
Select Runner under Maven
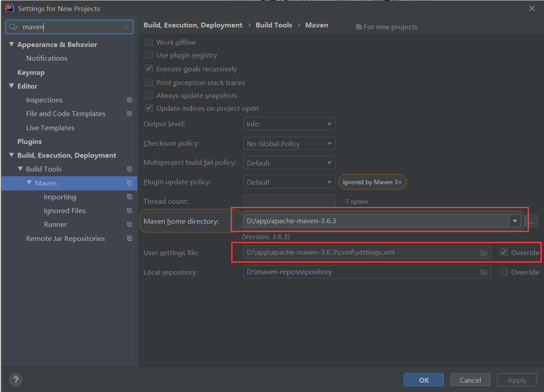55,224
